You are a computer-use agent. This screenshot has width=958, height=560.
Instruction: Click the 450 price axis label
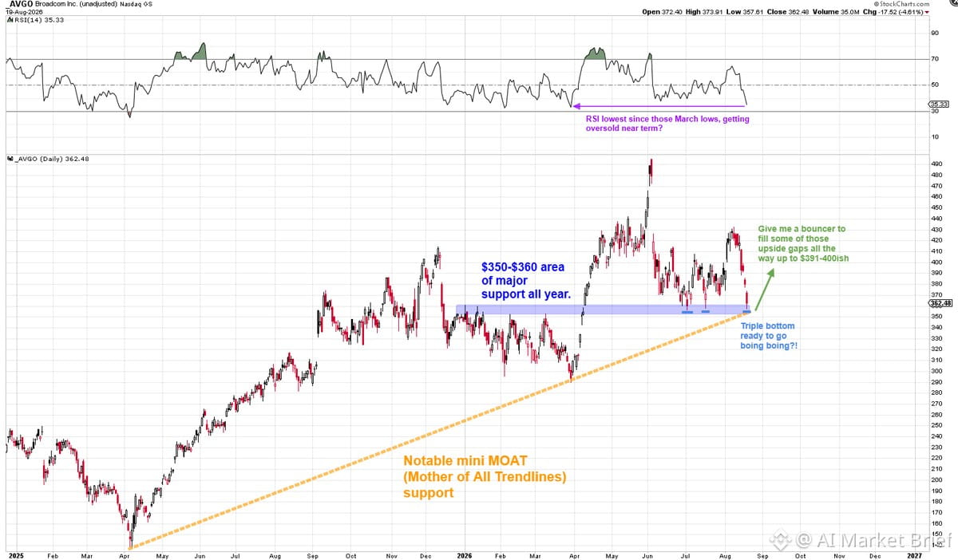(x=936, y=207)
